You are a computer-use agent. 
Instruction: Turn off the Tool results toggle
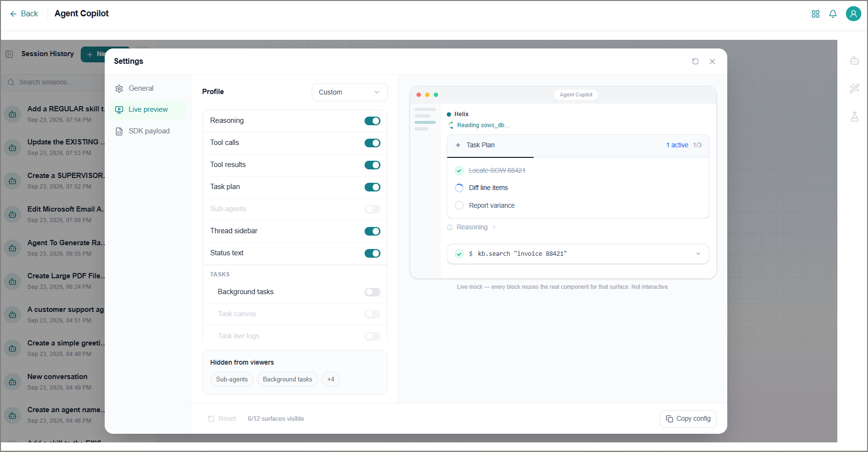coord(372,165)
